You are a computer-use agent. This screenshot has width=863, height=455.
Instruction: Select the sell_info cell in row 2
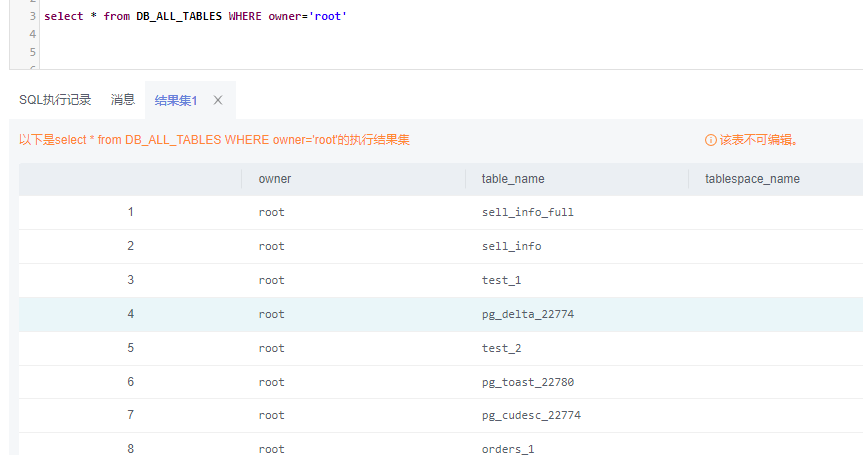(x=511, y=246)
